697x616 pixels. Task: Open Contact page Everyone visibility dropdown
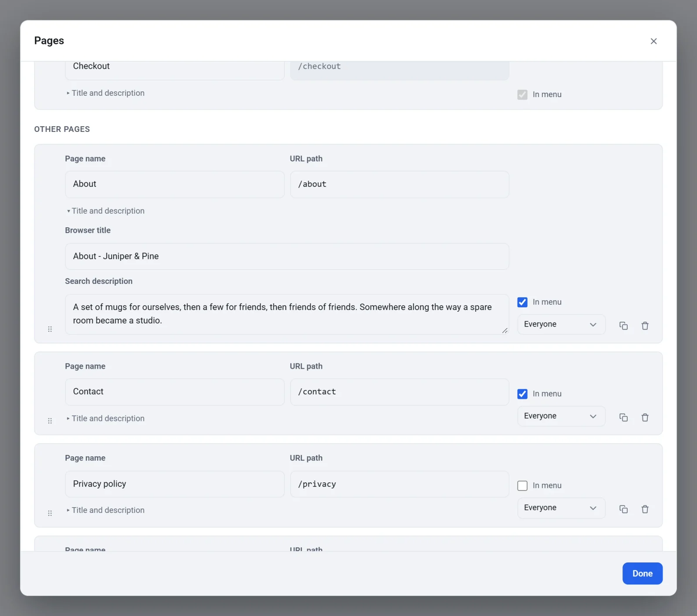pyautogui.click(x=561, y=416)
